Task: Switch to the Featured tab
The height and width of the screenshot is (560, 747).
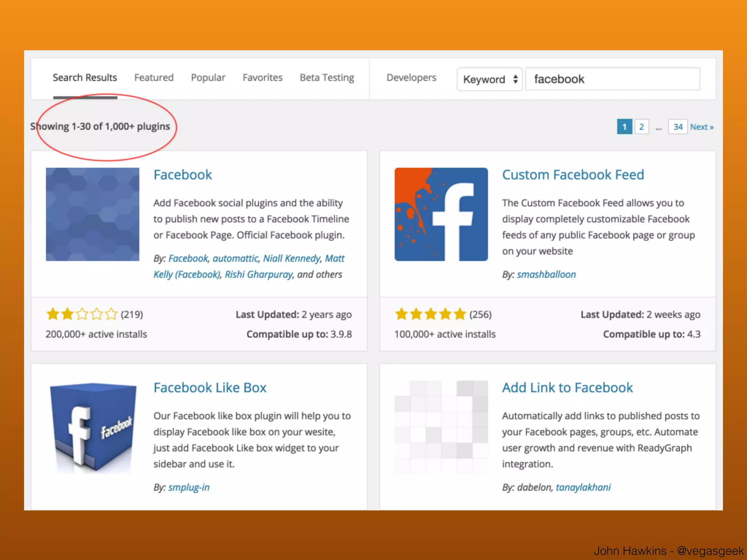Action: point(154,78)
